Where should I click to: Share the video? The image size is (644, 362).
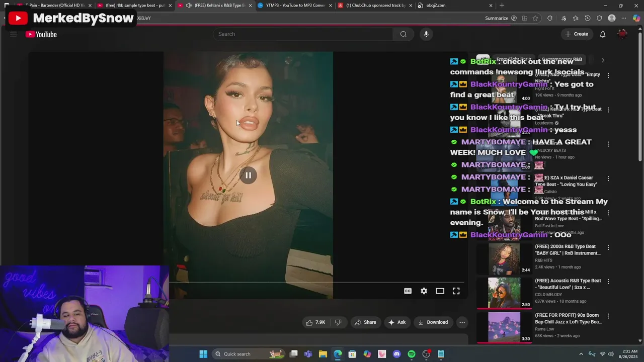(365, 322)
